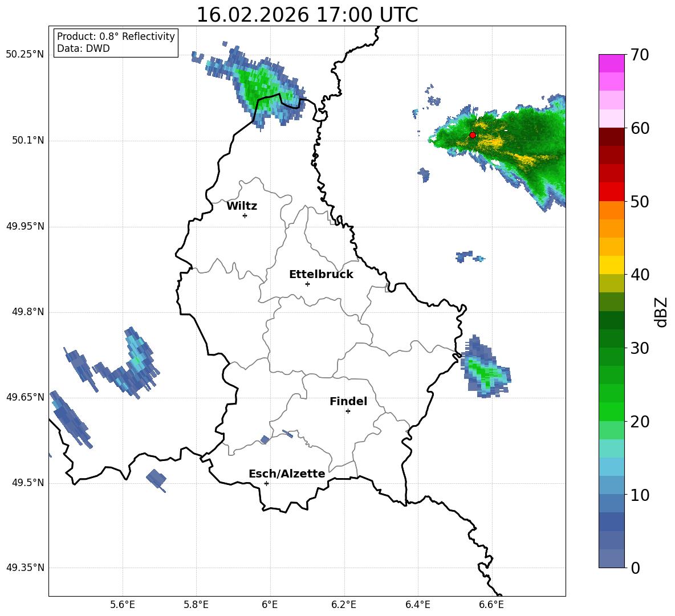Image resolution: width=675 pixels, height=616 pixels.
Task: Click the 49.65°N latitude label
Action: pyautogui.click(x=25, y=397)
